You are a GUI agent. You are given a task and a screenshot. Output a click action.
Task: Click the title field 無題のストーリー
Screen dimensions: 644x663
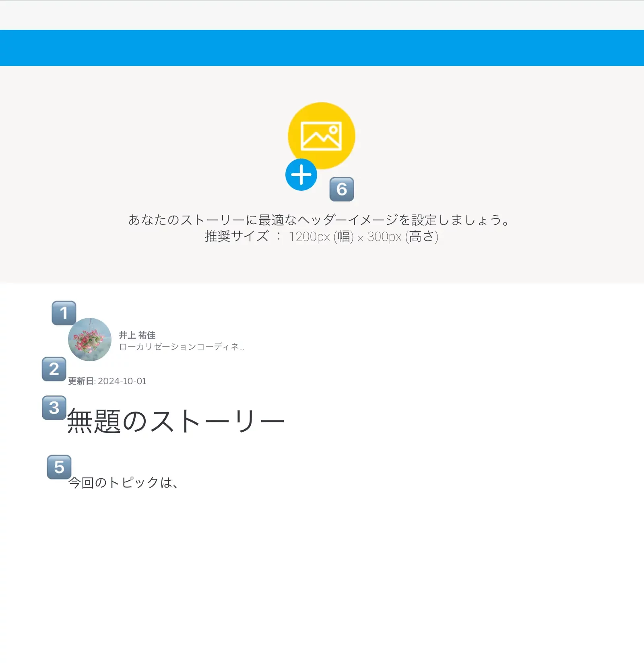click(175, 419)
